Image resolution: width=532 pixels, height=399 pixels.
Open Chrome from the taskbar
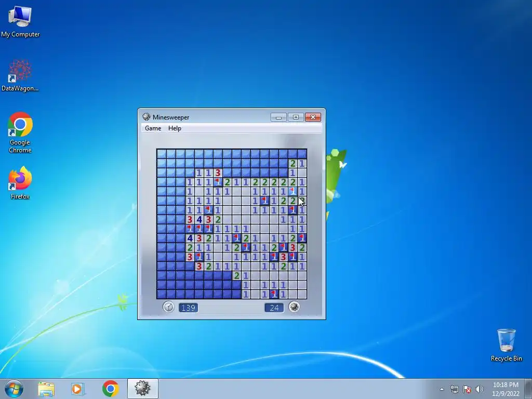(110, 389)
